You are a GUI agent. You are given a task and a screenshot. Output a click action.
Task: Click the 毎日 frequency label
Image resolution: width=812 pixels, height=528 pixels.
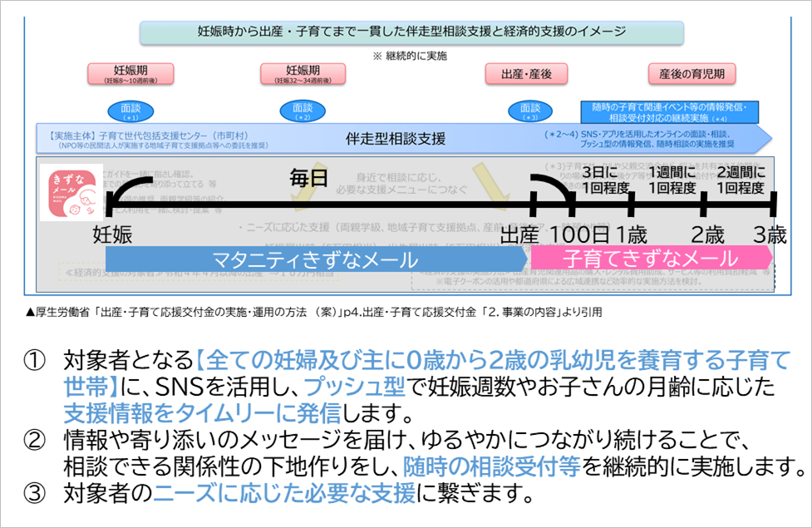click(x=309, y=177)
